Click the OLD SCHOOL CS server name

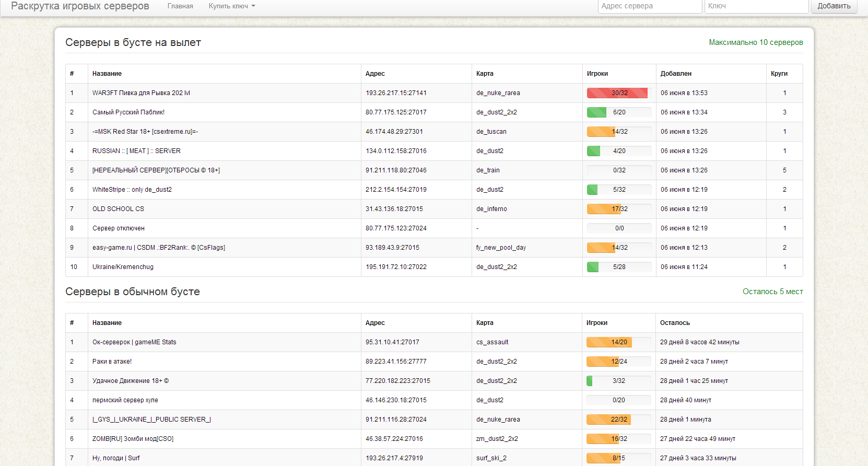[x=118, y=209]
